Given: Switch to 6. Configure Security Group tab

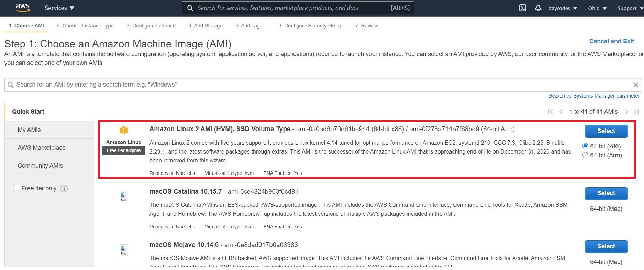Looking at the screenshot, I should [x=310, y=26].
